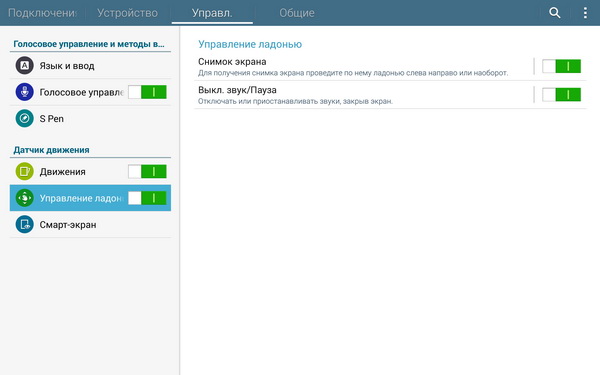This screenshot has width=600, height=375.
Task: Switch to the Подключения tab
Action: pos(42,13)
